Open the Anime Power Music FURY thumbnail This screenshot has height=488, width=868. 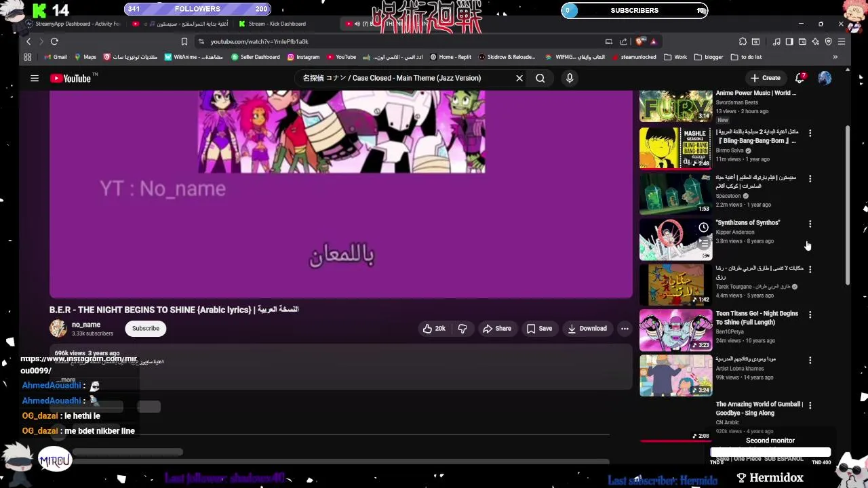click(676, 106)
